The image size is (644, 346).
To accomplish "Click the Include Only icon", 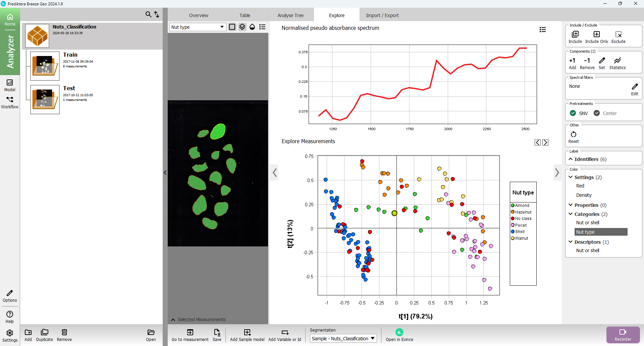I will pos(596,35).
